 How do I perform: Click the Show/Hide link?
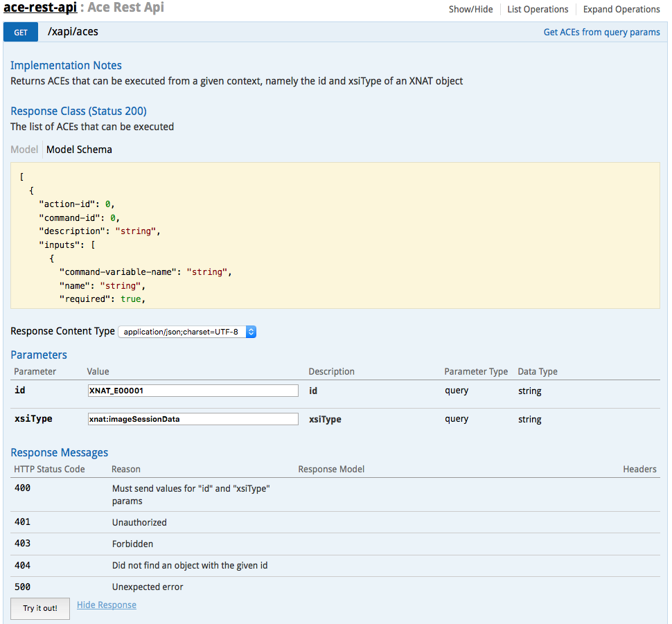(470, 9)
